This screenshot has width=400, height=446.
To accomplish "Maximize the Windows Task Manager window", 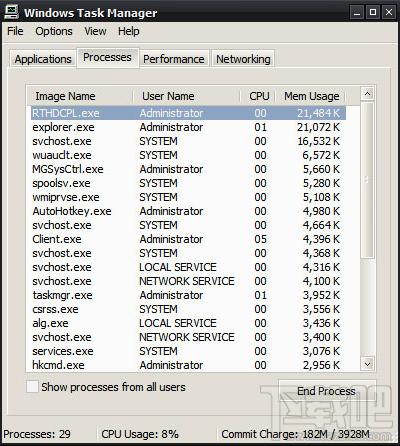I will coord(373,13).
